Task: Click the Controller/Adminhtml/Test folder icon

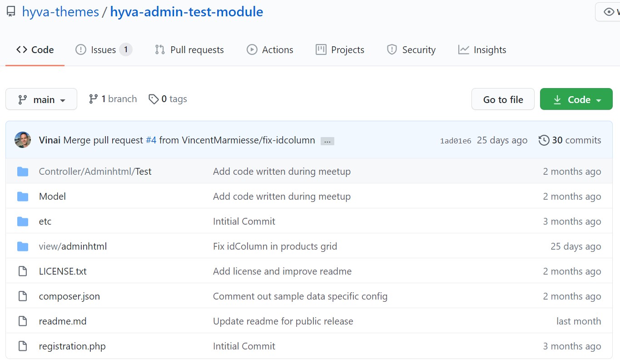Action: coord(22,172)
